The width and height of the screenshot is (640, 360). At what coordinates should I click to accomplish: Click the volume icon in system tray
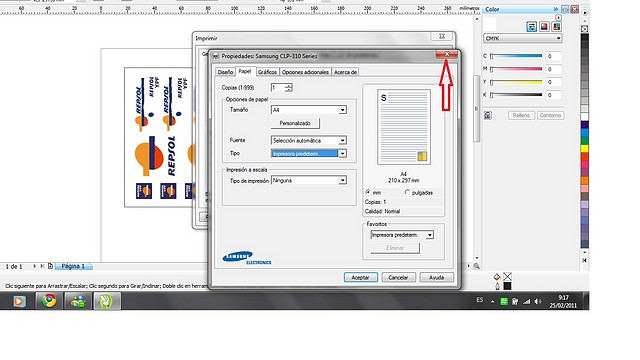(538, 302)
